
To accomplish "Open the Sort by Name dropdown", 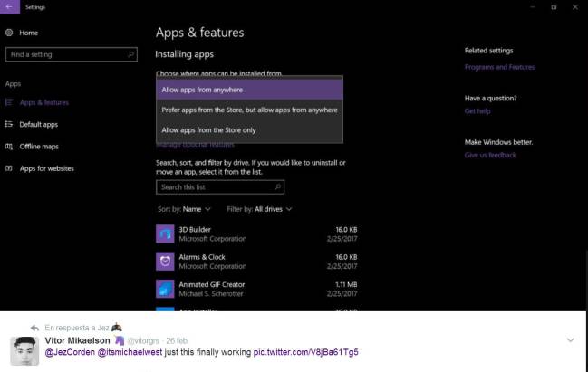I will (x=184, y=209).
